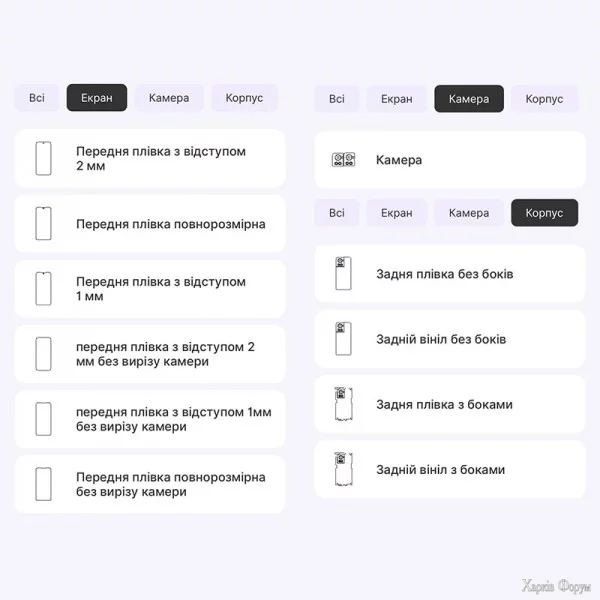600x600 pixels.
Task: Click phone icon beside 'Передня плівка з відступом 2 мм'
Action: point(43,158)
